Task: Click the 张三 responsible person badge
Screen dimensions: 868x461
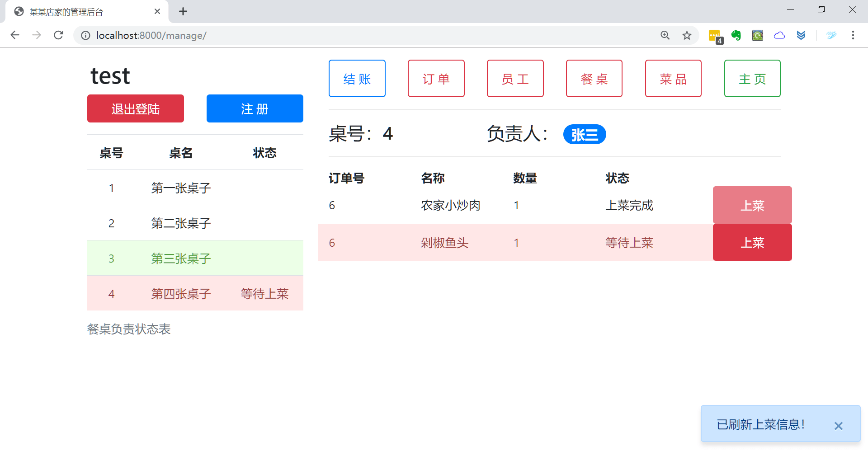Action: (584, 134)
